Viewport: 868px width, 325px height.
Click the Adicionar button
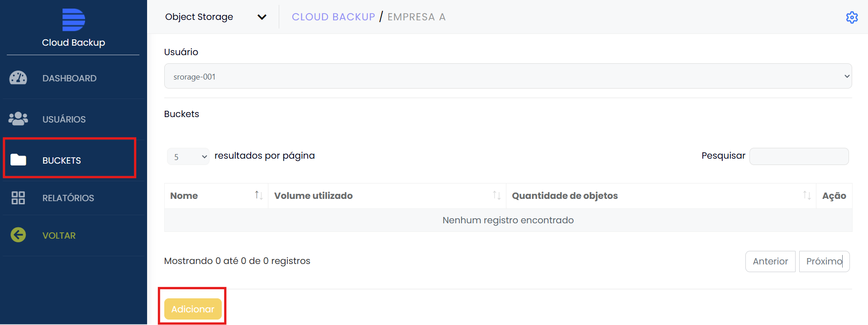click(x=193, y=309)
